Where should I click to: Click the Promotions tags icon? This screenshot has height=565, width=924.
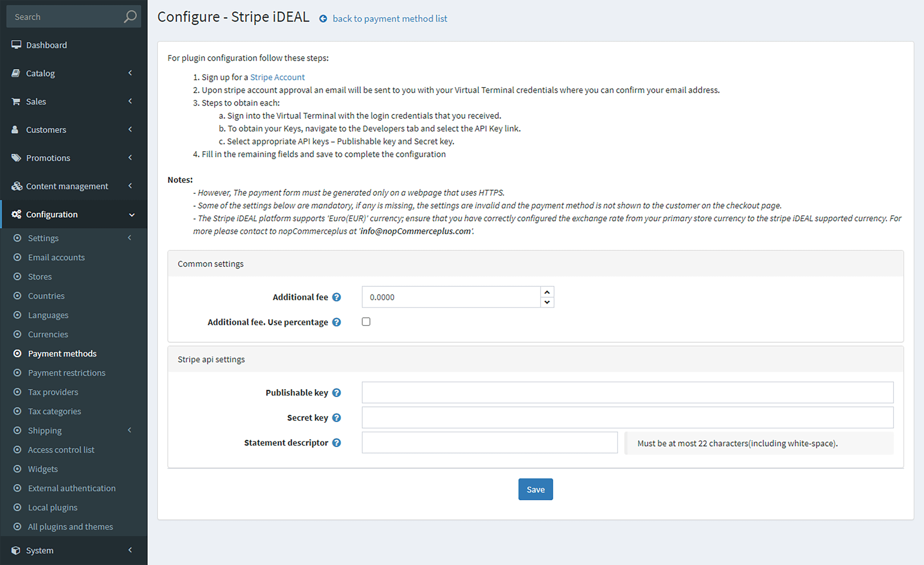[x=16, y=157]
